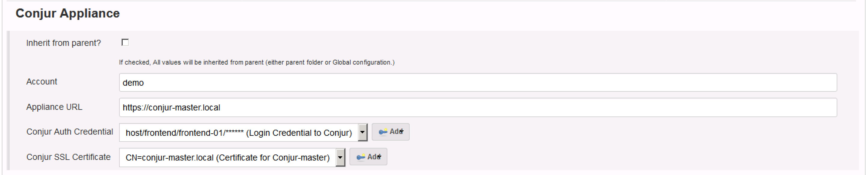The image size is (868, 175).
Task: Click Add next to Conjur SSL Certificate
Action: coord(369,157)
